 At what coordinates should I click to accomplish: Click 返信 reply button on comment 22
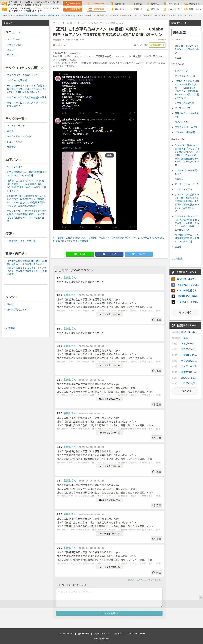point(157,438)
